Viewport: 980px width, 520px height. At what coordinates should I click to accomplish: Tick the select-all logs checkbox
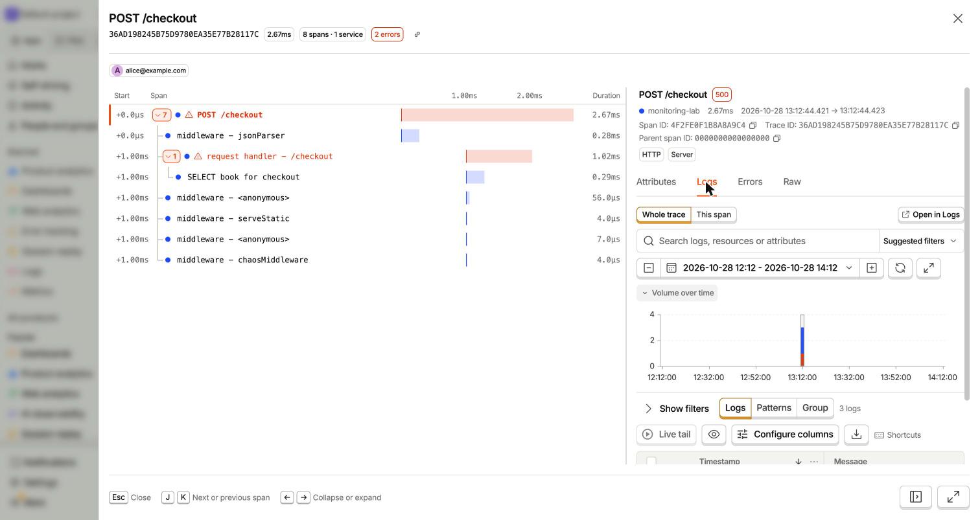click(651, 462)
